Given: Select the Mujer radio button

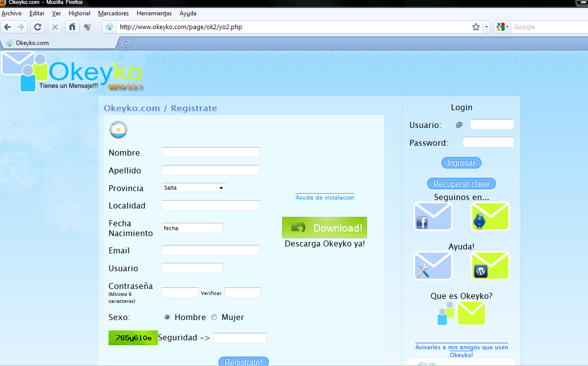Looking at the screenshot, I should (x=214, y=317).
